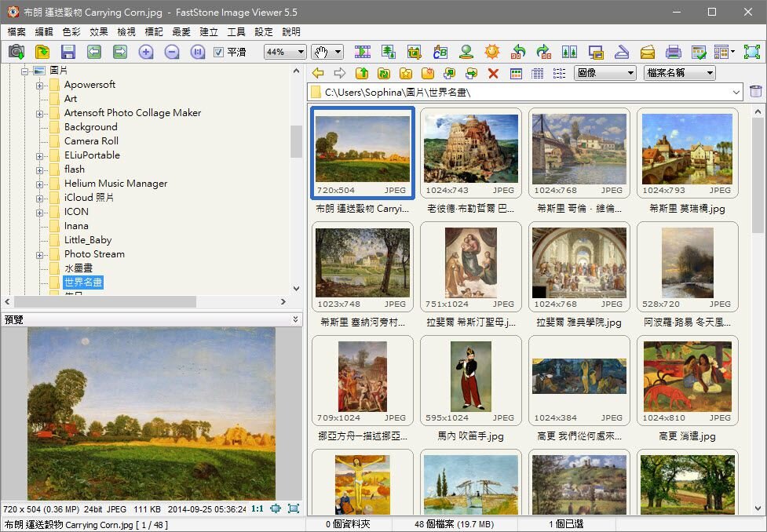Delete the selected file with the red X
This screenshot has width=767, height=532.
[x=493, y=73]
